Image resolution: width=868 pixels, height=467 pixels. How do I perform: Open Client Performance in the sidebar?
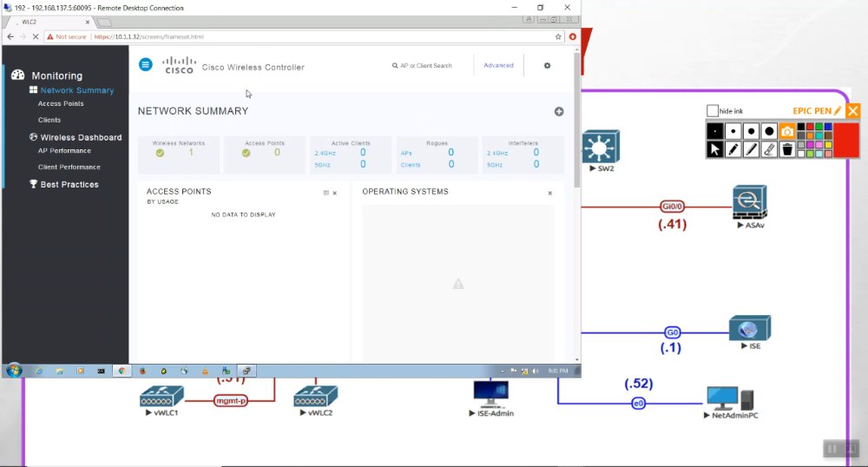pos(69,168)
